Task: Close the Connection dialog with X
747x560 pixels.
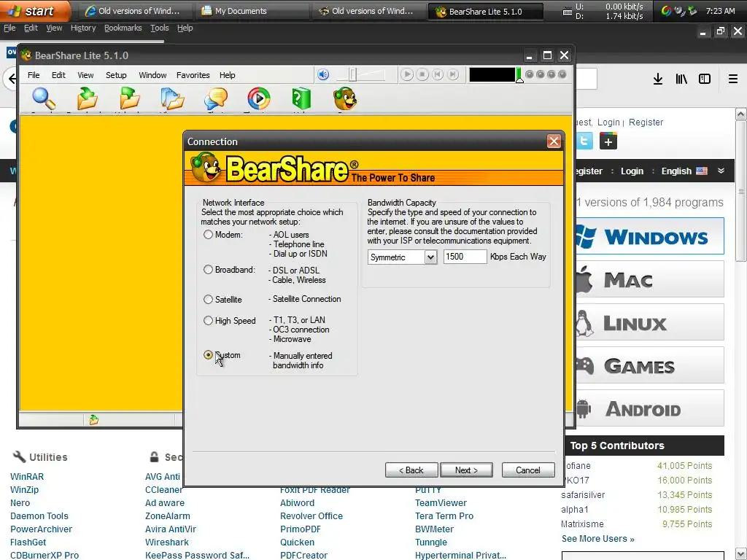Action: point(554,141)
